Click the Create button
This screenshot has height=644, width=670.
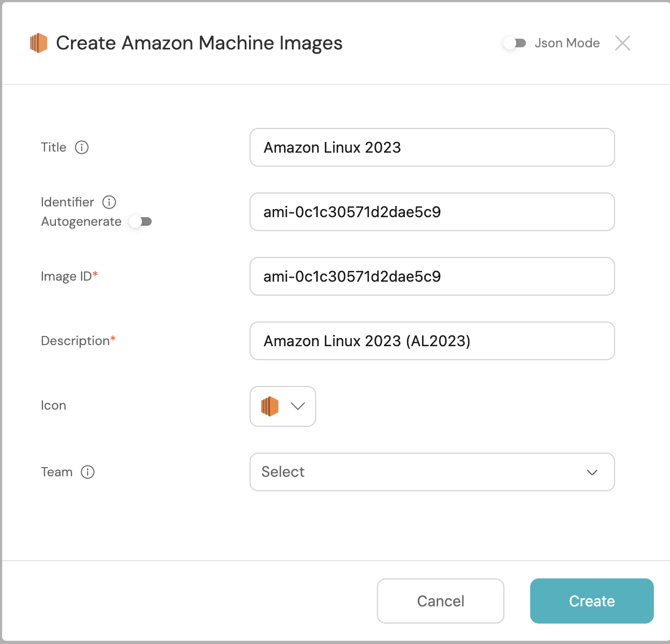[591, 601]
